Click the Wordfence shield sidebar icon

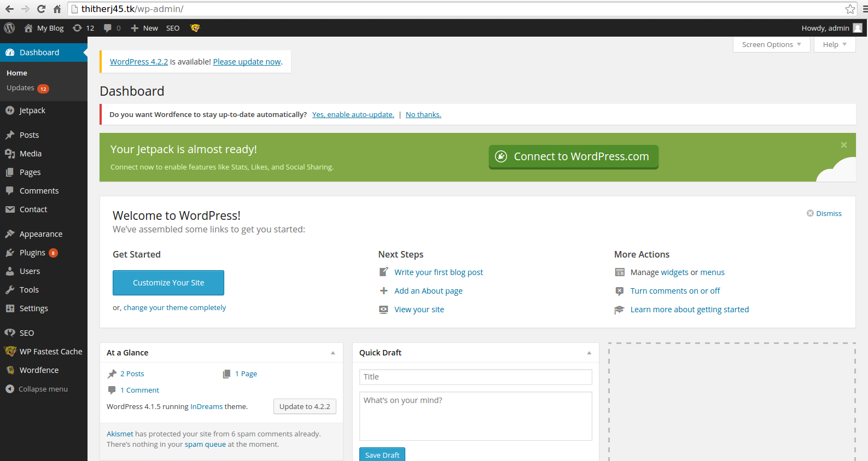[x=10, y=370]
